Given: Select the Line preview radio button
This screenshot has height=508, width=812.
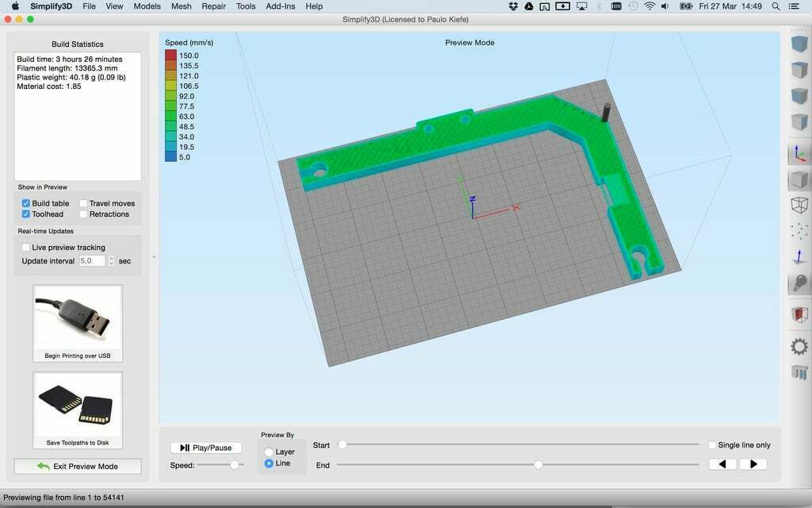Looking at the screenshot, I should pos(269,464).
